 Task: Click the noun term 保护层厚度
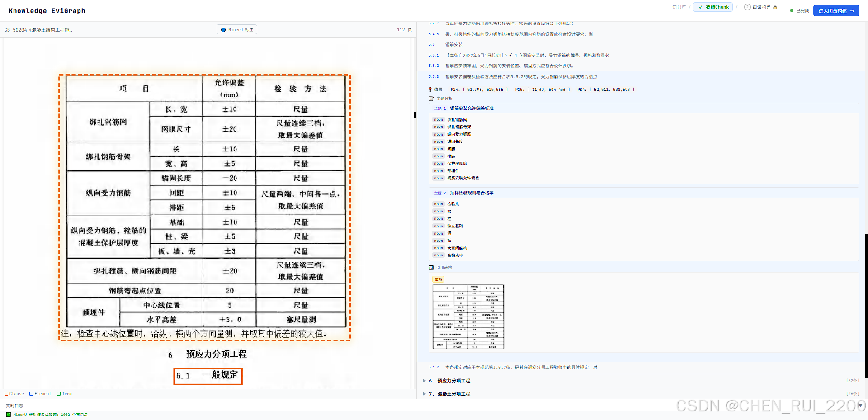click(457, 164)
